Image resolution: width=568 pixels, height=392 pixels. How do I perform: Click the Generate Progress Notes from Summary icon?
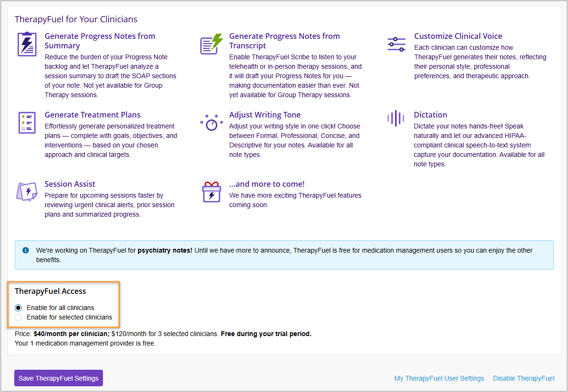tap(27, 44)
